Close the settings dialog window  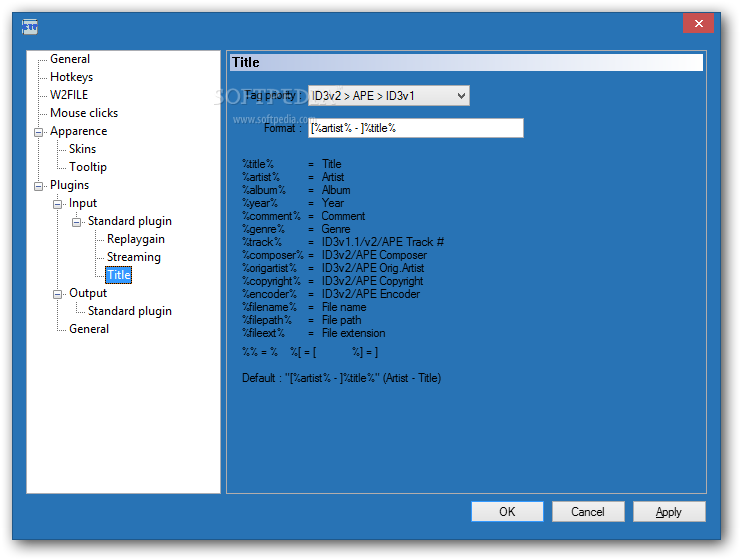click(x=698, y=23)
